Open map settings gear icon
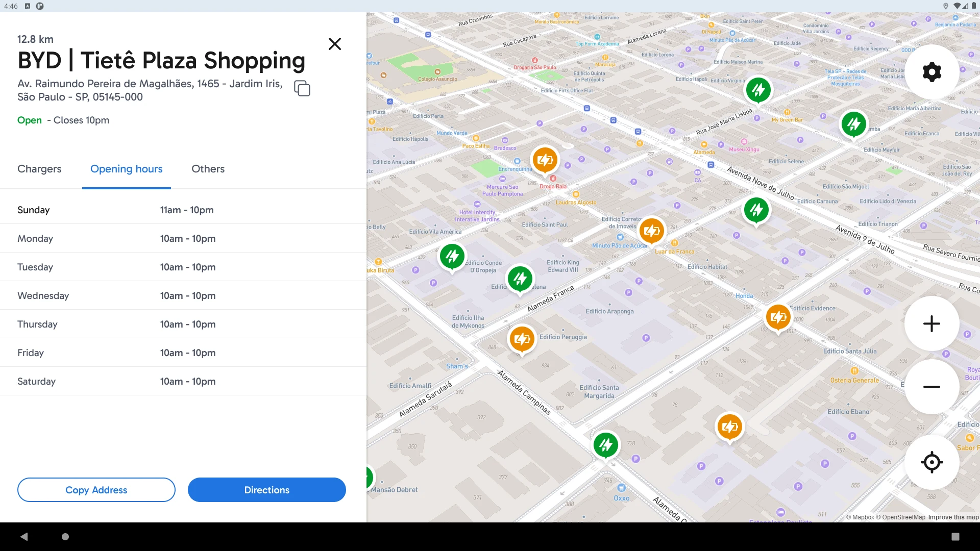This screenshot has height=551, width=980. click(932, 72)
